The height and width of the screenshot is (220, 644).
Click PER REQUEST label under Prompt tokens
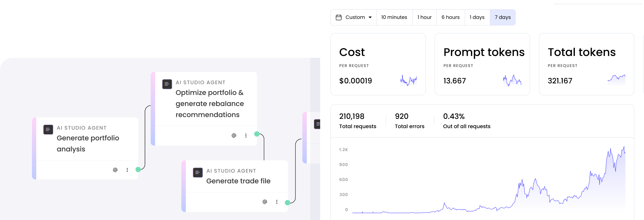point(458,66)
